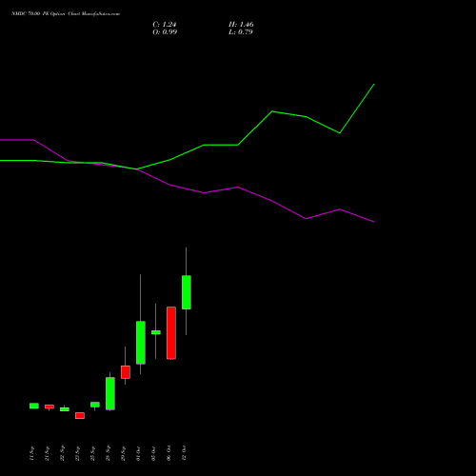Select the tall green candlestick for 12 Oct
This screenshot has width=476, height=476.
pos(187,292)
